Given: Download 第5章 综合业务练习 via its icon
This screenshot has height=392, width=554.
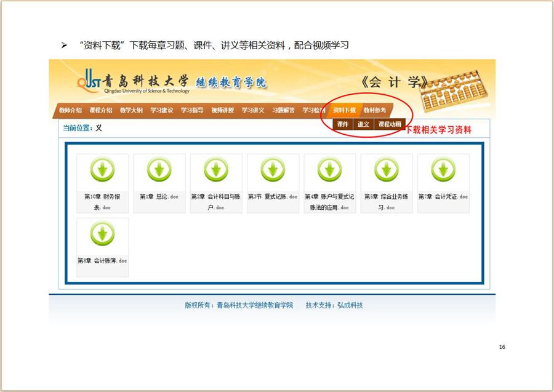Looking at the screenshot, I should tap(387, 170).
